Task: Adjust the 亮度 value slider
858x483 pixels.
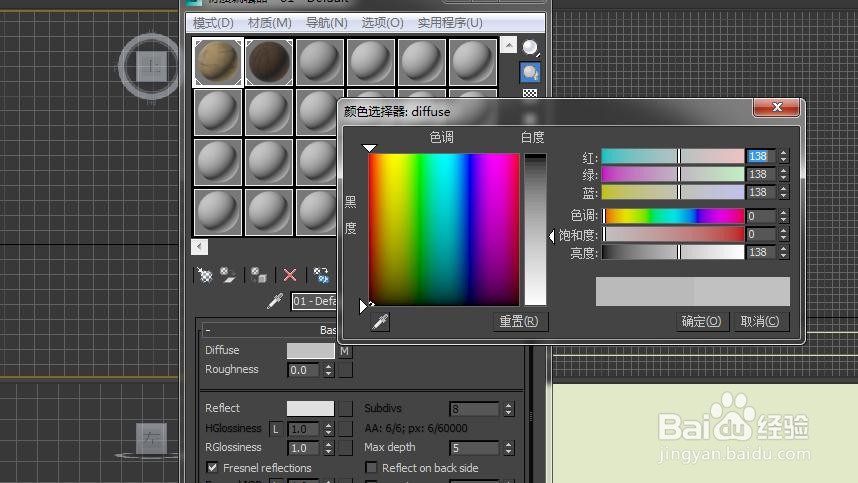Action: tap(673, 252)
